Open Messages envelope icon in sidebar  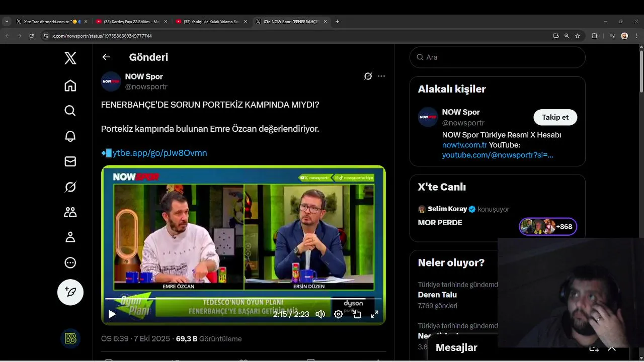(x=70, y=161)
